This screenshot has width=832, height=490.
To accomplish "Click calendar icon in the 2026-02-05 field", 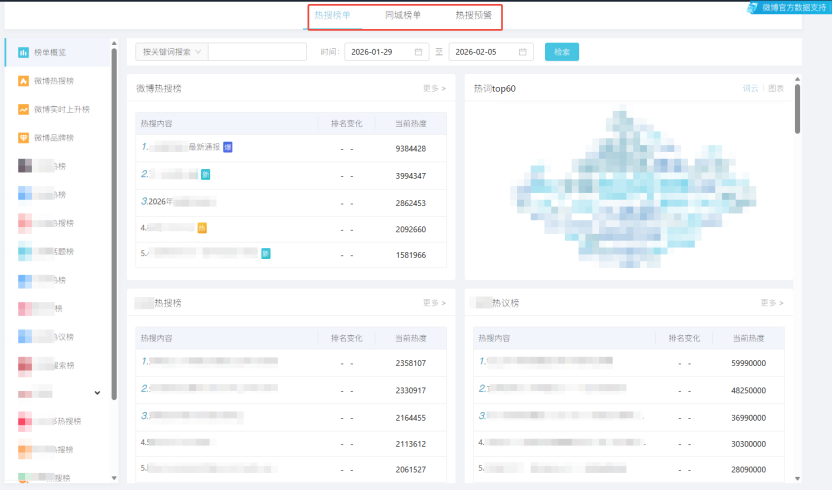I will tap(522, 52).
